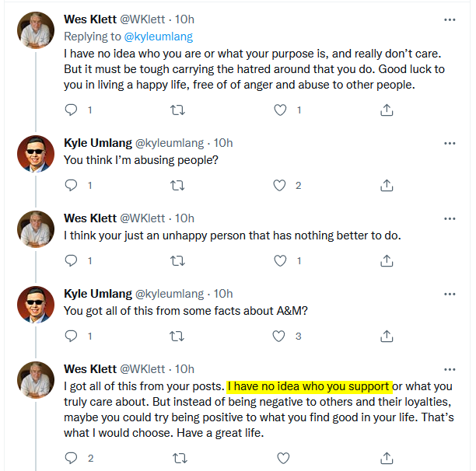Like the tweet "You think I'm abusing people?"
476x471 pixels.
pyautogui.click(x=280, y=185)
